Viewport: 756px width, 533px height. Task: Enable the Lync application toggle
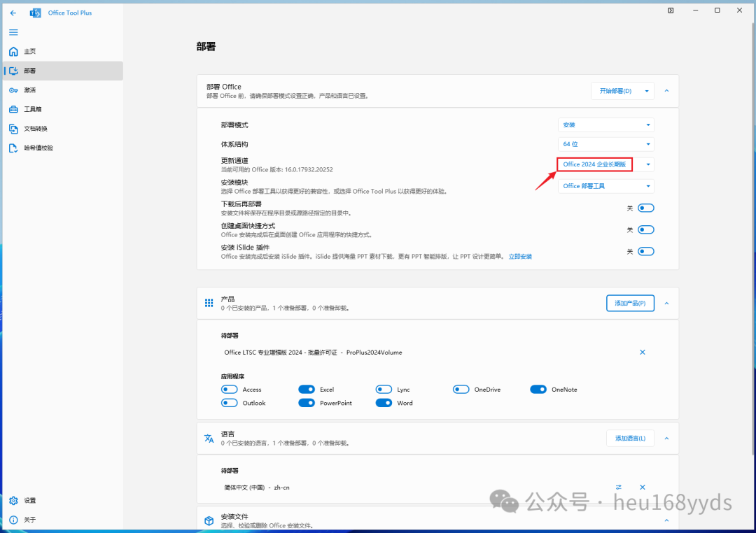pyautogui.click(x=384, y=390)
